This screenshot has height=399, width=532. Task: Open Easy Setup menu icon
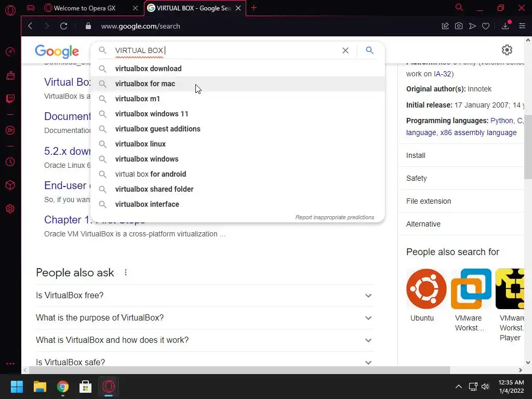[522, 26]
